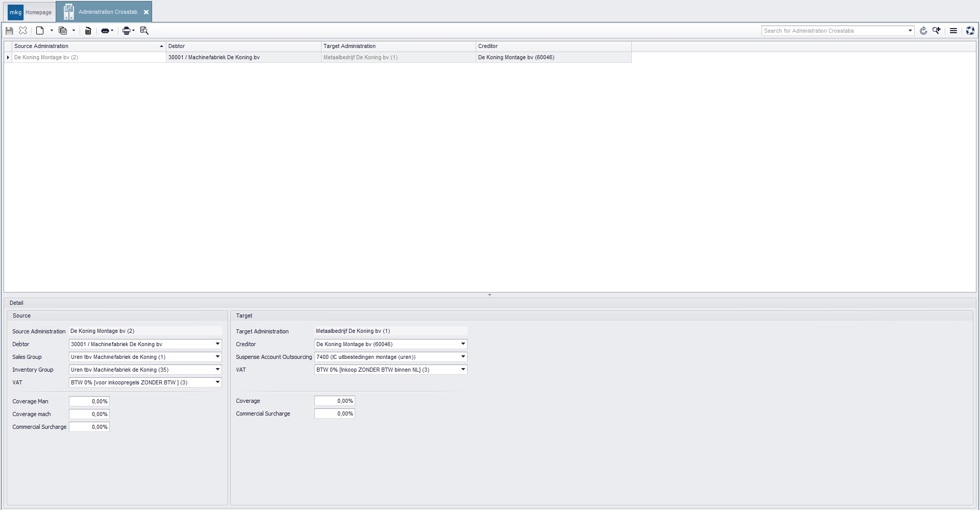This screenshot has height=510, width=980.
Task: Click the Copy record icon
Action: (63, 31)
